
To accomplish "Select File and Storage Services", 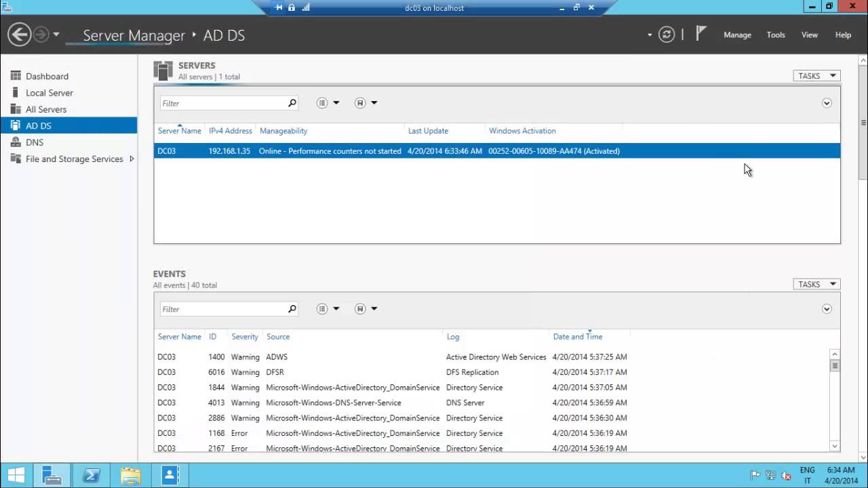I will (74, 159).
